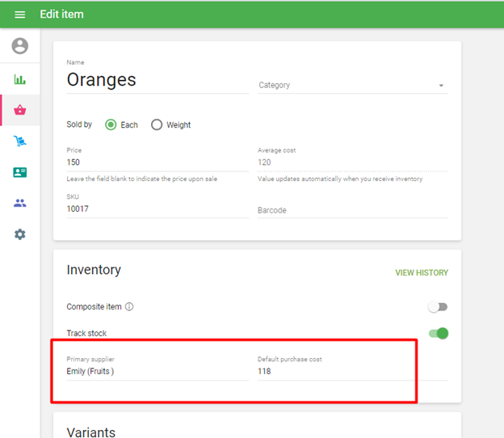The width and height of the screenshot is (504, 438).
Task: Click the Price input field
Action: [157, 162]
